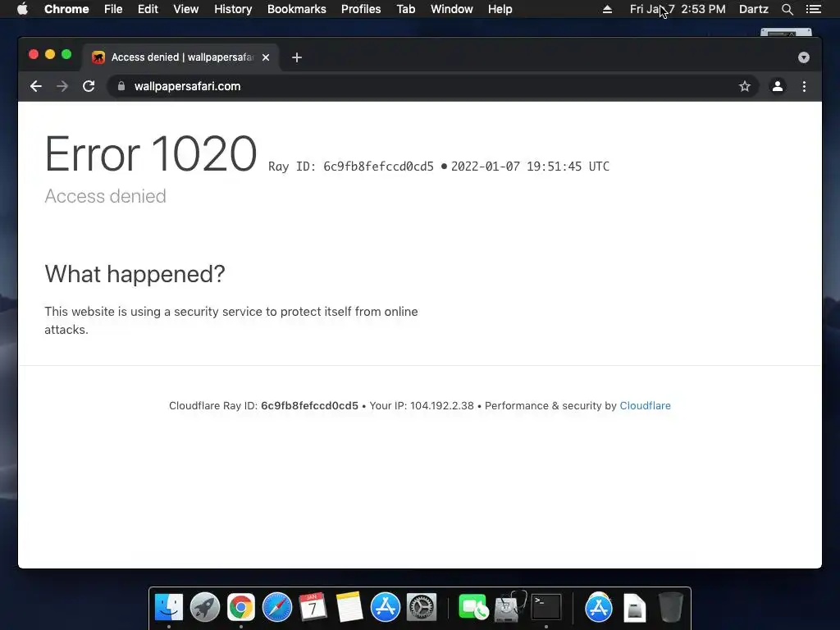Click the Dartz user name in menu bar

(753, 9)
